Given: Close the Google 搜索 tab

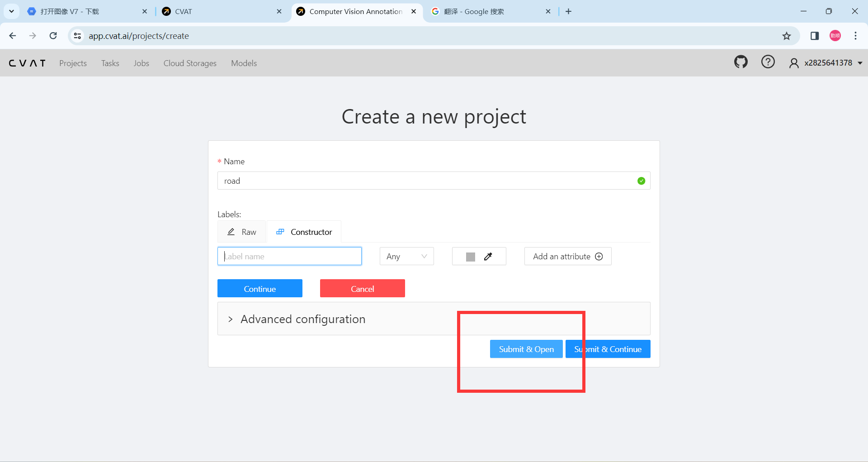Looking at the screenshot, I should pyautogui.click(x=548, y=11).
